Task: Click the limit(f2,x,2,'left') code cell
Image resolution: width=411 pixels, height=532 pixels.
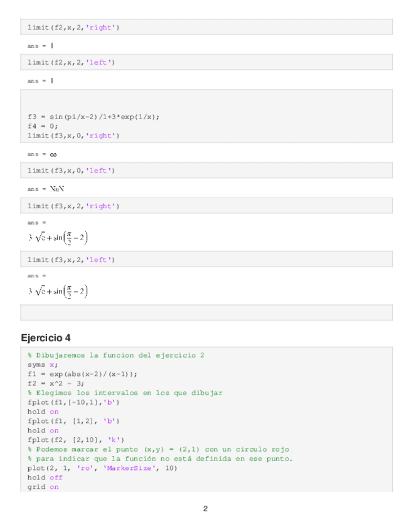Action: click(x=72, y=62)
